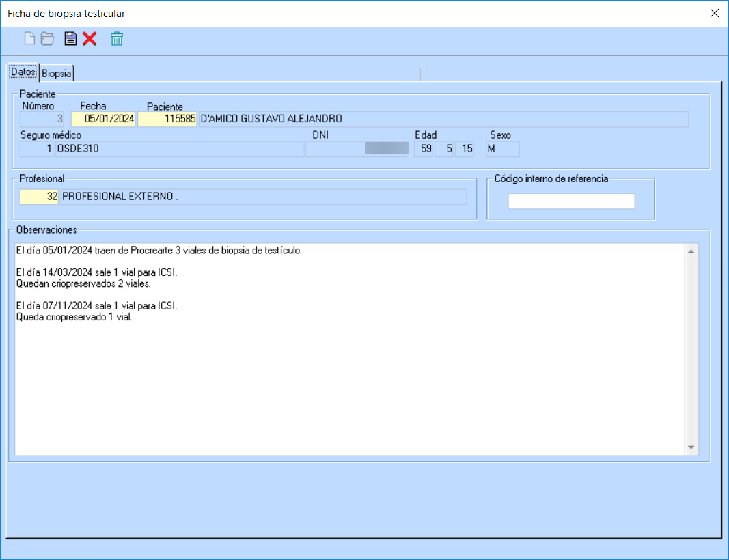This screenshot has width=729, height=560.
Task: Click line 'El día 07/11/2024 sale 1 vial'
Action: coord(97,306)
